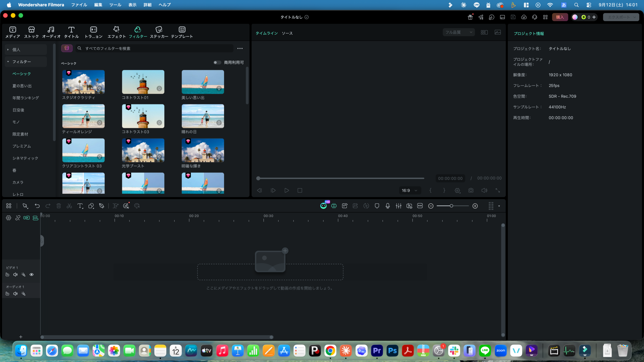Click the すべてのフィルターを検索 search field

tap(154, 48)
